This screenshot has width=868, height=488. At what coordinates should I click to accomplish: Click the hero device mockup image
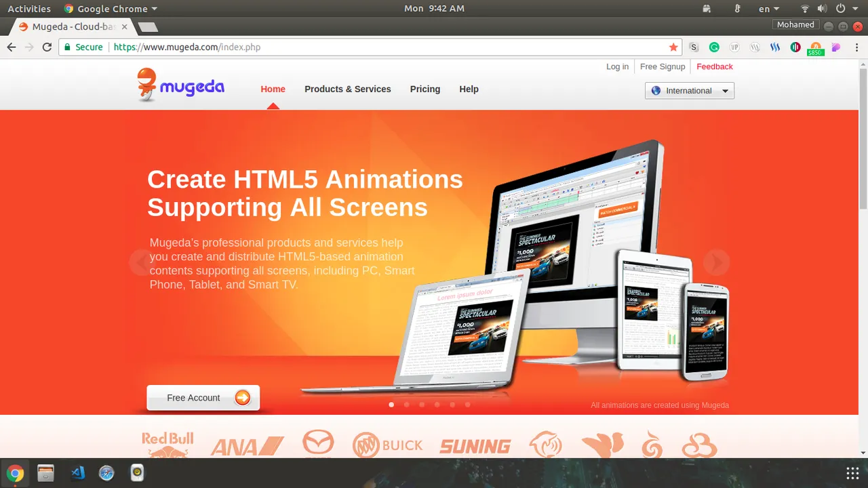[515, 268]
